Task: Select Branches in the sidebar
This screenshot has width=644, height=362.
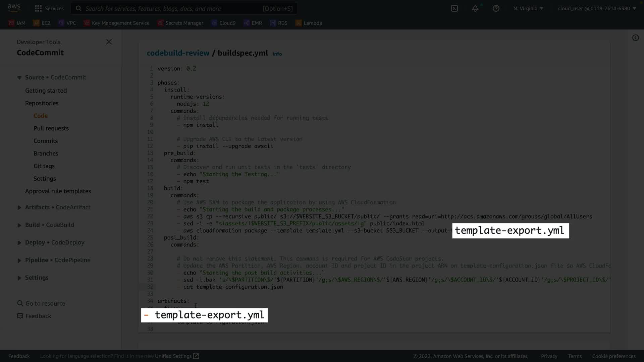Action: [x=46, y=154]
